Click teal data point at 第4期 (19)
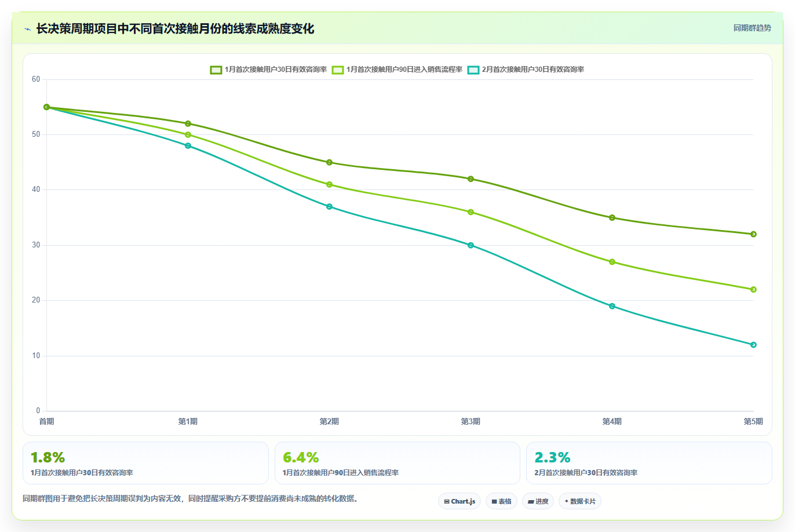 (x=612, y=306)
